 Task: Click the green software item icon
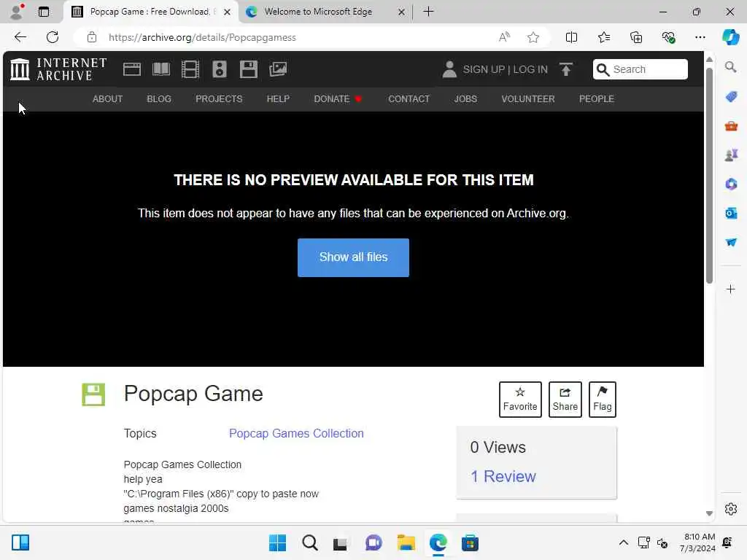[x=93, y=394]
